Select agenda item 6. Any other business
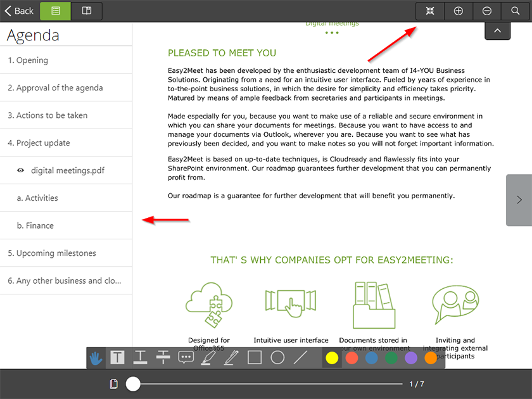Viewport: 532px width, 399px height. point(66,281)
